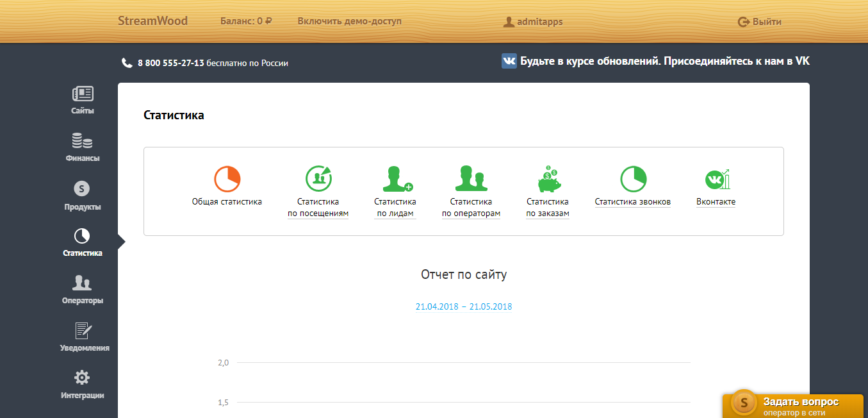Click the Общая статистика pie icon
This screenshot has height=418, width=868.
[227, 179]
